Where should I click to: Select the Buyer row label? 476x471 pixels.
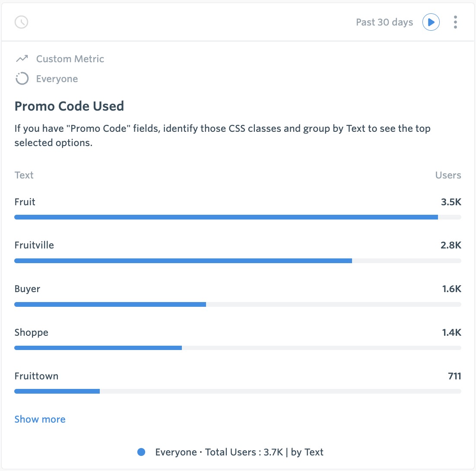[27, 289]
